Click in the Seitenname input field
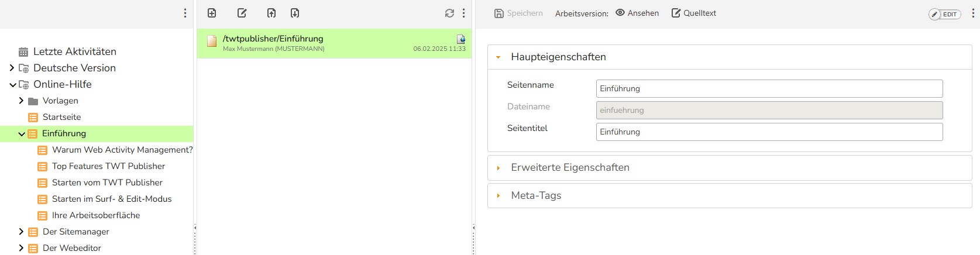 click(x=769, y=88)
